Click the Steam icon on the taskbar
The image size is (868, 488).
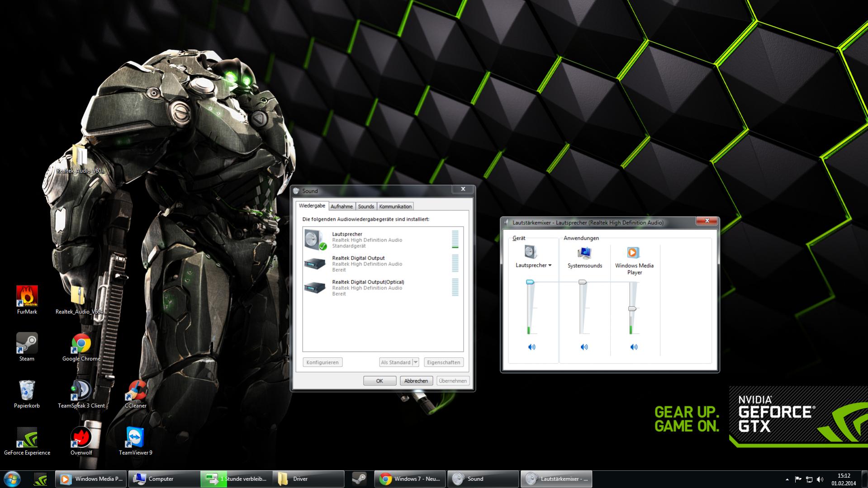pyautogui.click(x=359, y=479)
